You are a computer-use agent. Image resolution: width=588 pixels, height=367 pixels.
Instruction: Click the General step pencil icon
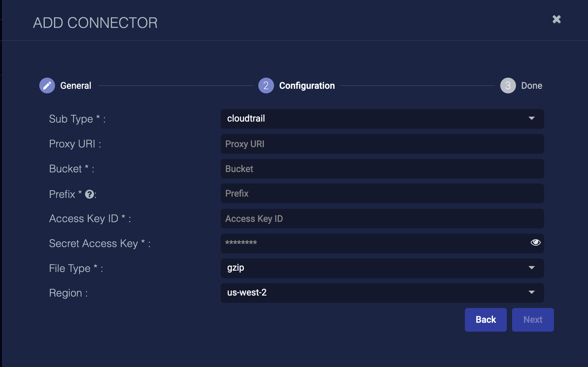click(x=47, y=86)
